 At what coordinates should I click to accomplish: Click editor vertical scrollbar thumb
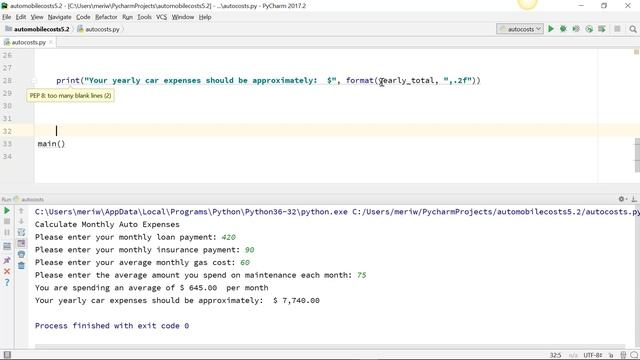pos(637,155)
